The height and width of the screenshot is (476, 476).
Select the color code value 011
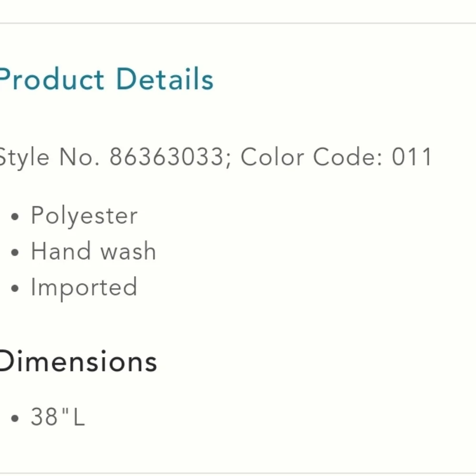coord(412,157)
